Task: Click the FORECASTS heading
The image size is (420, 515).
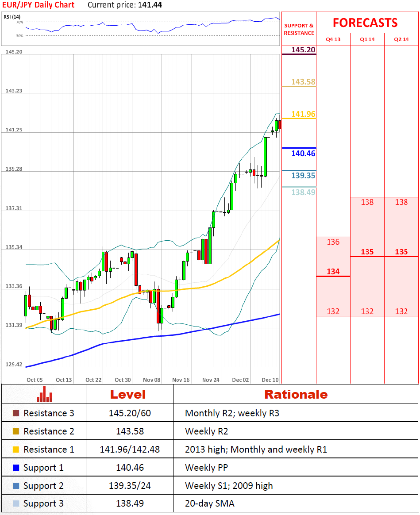Action: pyautogui.click(x=365, y=23)
